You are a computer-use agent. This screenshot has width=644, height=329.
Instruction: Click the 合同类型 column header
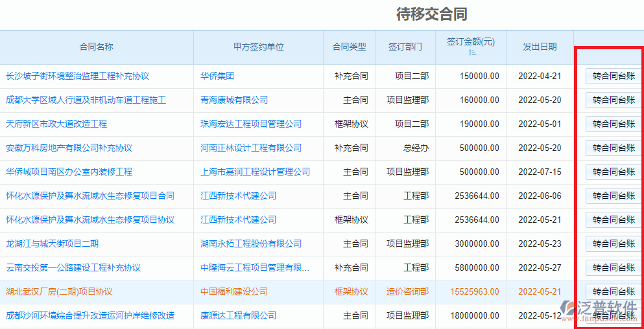click(349, 47)
